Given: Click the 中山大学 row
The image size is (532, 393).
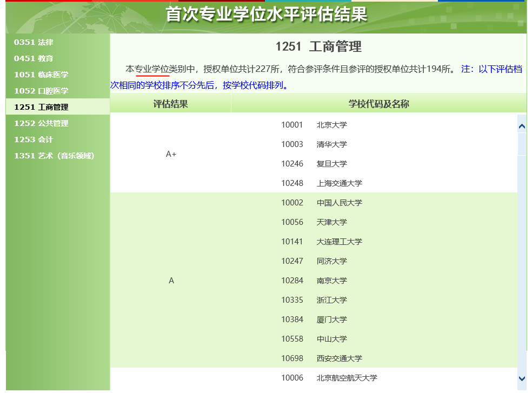Looking at the screenshot, I should click(x=374, y=339).
